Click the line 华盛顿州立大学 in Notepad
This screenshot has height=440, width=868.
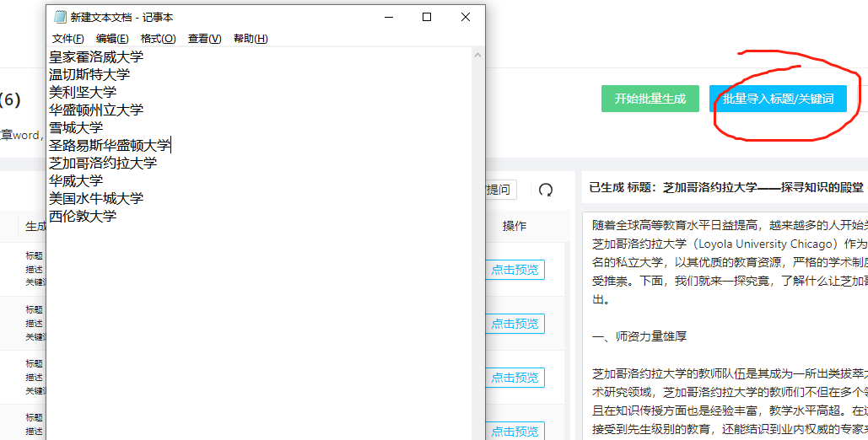(96, 110)
